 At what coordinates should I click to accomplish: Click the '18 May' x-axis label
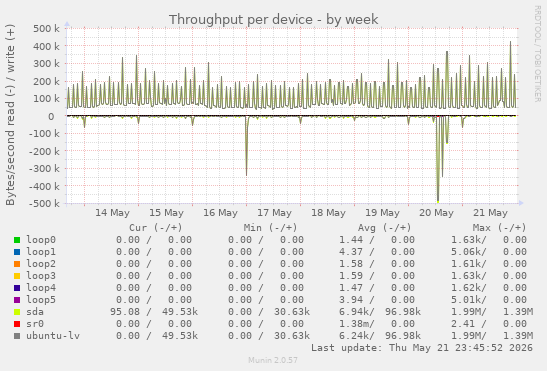click(x=328, y=213)
